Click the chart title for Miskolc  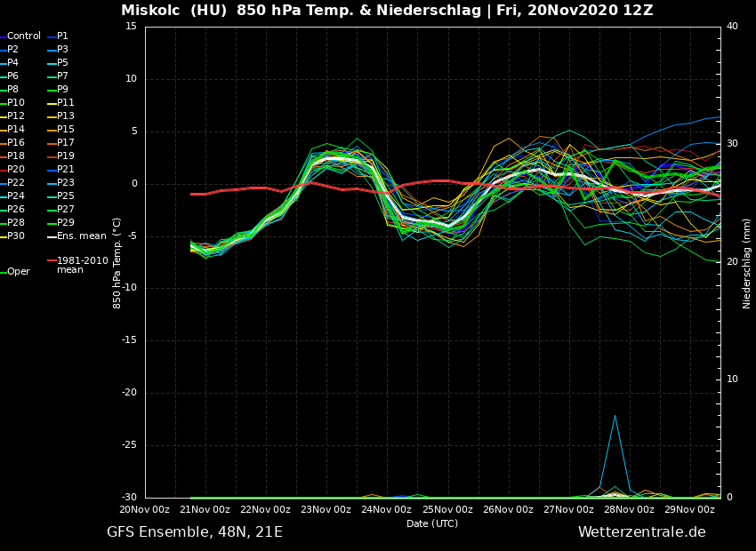[387, 11]
